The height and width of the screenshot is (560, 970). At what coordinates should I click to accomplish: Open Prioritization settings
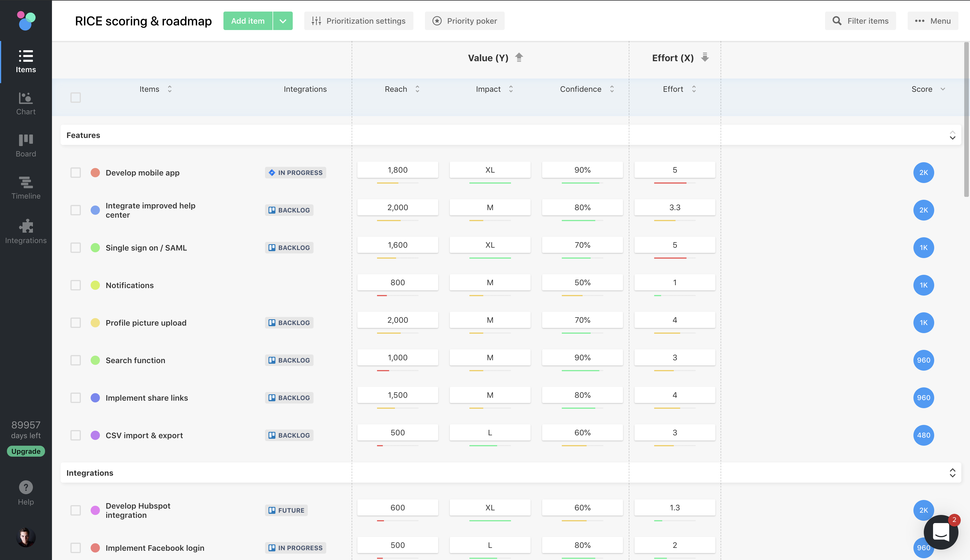click(359, 21)
